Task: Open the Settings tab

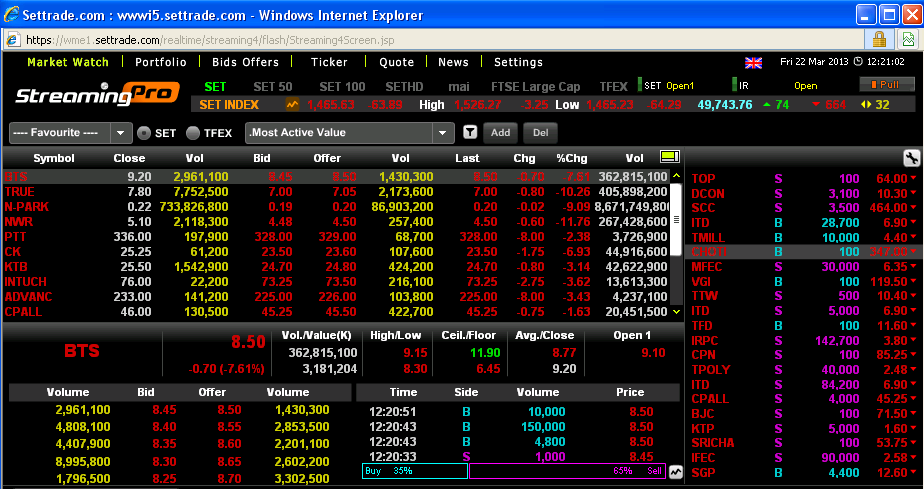Action: (x=518, y=62)
